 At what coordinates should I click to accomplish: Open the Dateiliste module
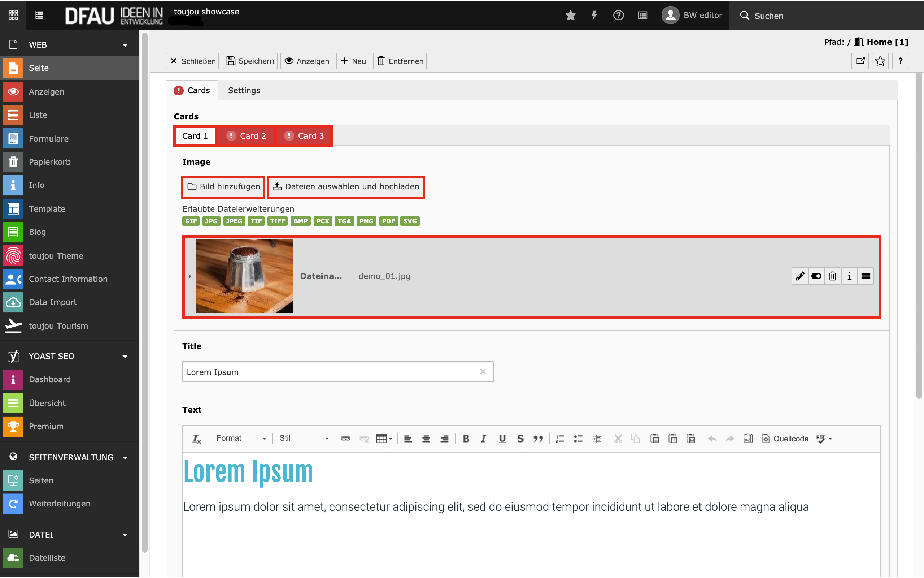click(70, 558)
